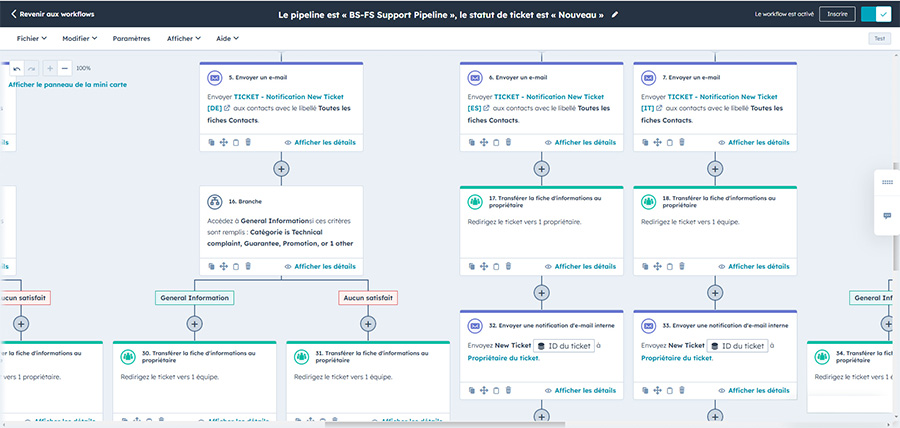
Task: Open the Aide dropdown menu
Action: (x=227, y=38)
